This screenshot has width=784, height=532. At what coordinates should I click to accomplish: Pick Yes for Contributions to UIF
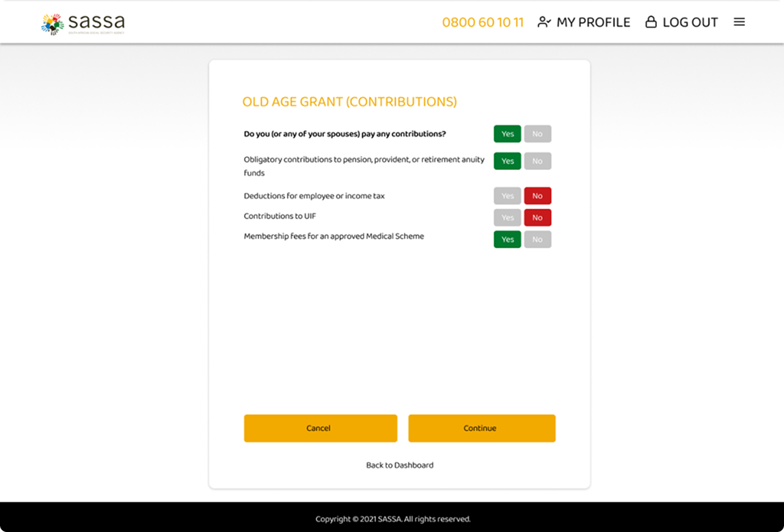(x=507, y=218)
